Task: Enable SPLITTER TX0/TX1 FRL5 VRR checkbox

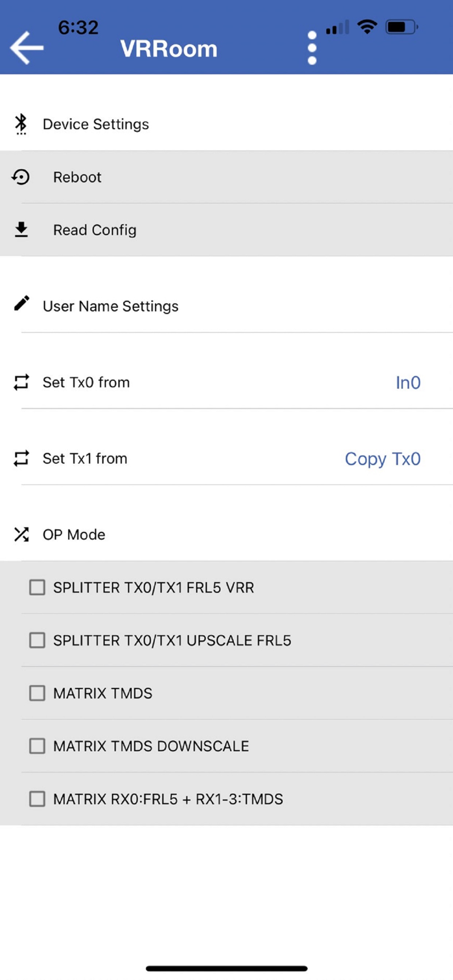Action: (37, 587)
